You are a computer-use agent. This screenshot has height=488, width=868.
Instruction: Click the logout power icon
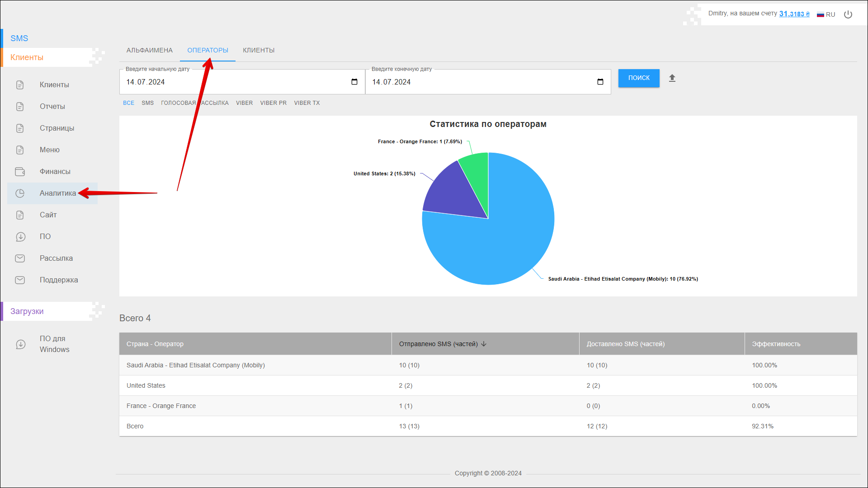pos(848,14)
